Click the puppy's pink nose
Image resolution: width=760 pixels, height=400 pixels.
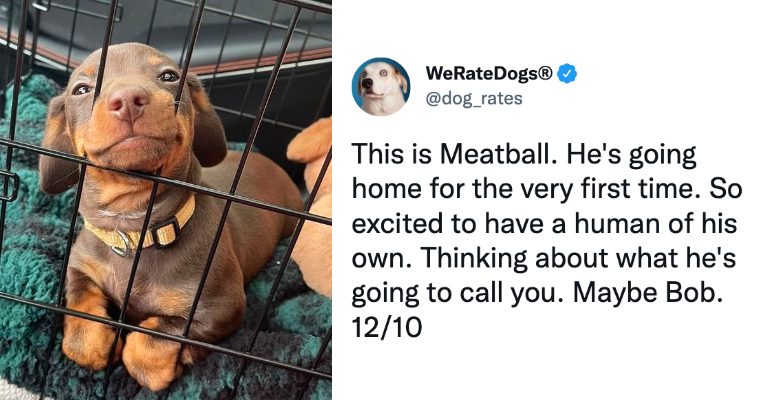pos(128,103)
